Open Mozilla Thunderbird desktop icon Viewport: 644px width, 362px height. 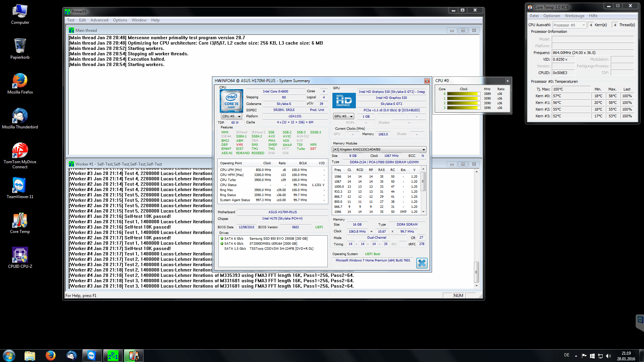(20, 116)
